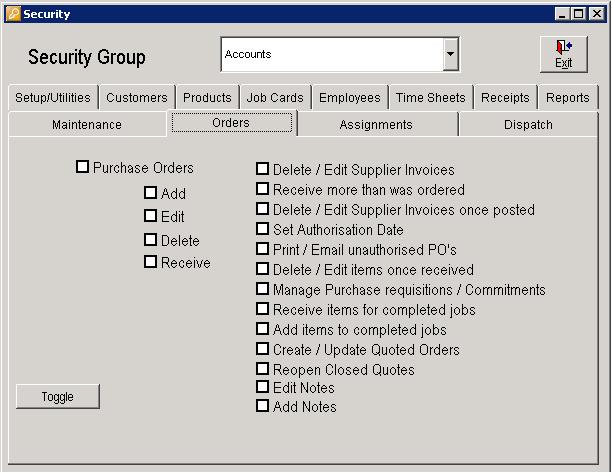Switch to the Time Sheets tab
Image resolution: width=612 pixels, height=474 pixels.
pos(431,98)
